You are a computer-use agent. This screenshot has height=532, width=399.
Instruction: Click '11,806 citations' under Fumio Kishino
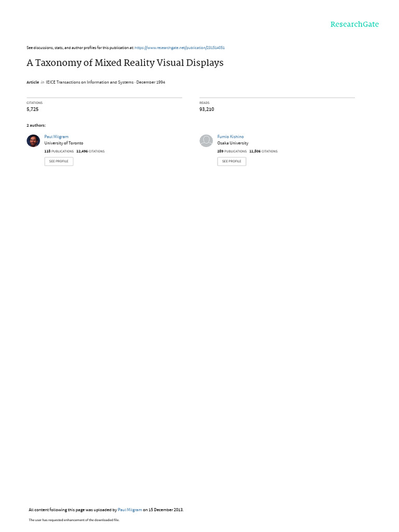click(263, 151)
